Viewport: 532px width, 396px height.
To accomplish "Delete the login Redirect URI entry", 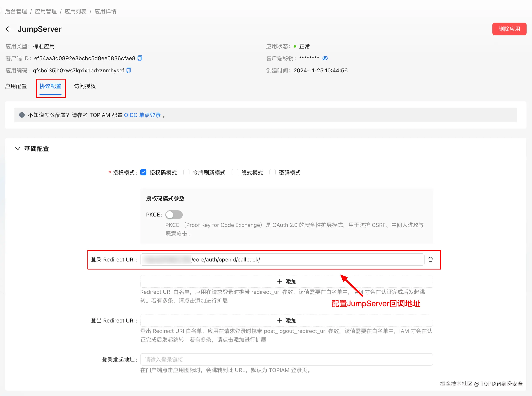I will point(431,260).
